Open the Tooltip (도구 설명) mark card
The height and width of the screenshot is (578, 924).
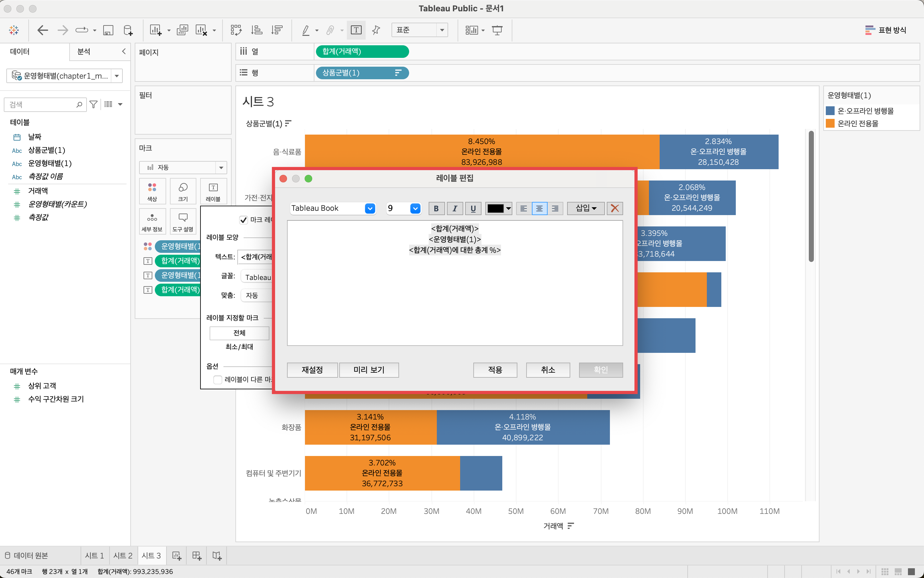pyautogui.click(x=183, y=222)
